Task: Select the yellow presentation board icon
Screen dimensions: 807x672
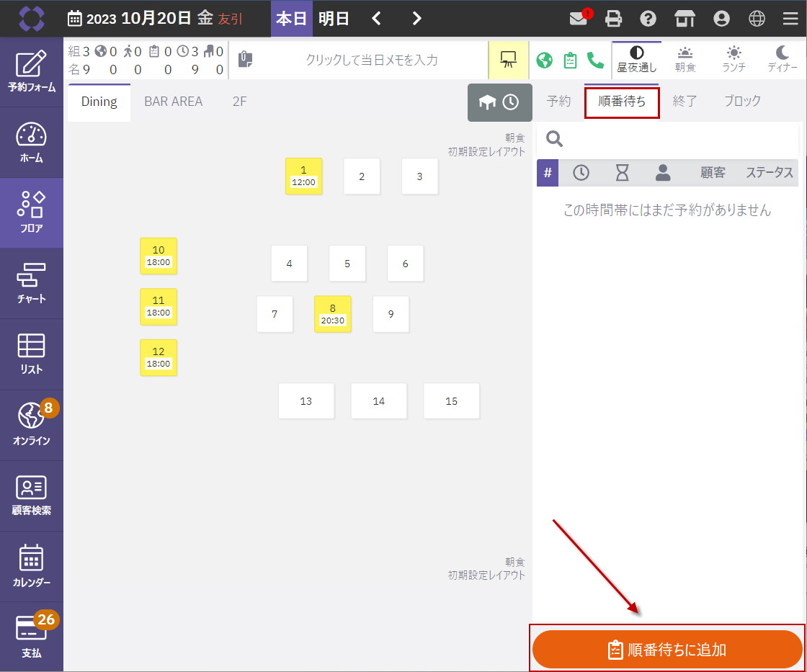Action: pos(508,60)
